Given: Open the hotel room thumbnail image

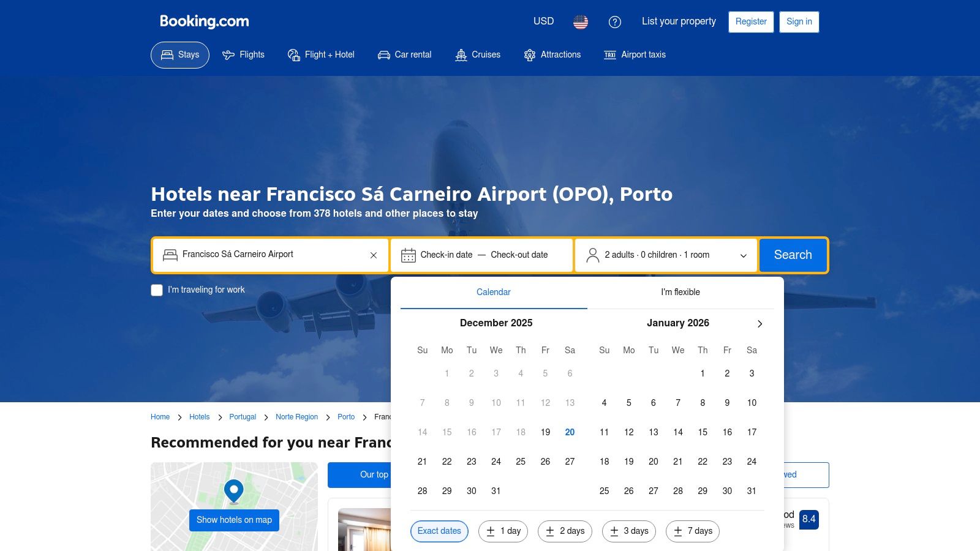Looking at the screenshot, I should pos(364,530).
